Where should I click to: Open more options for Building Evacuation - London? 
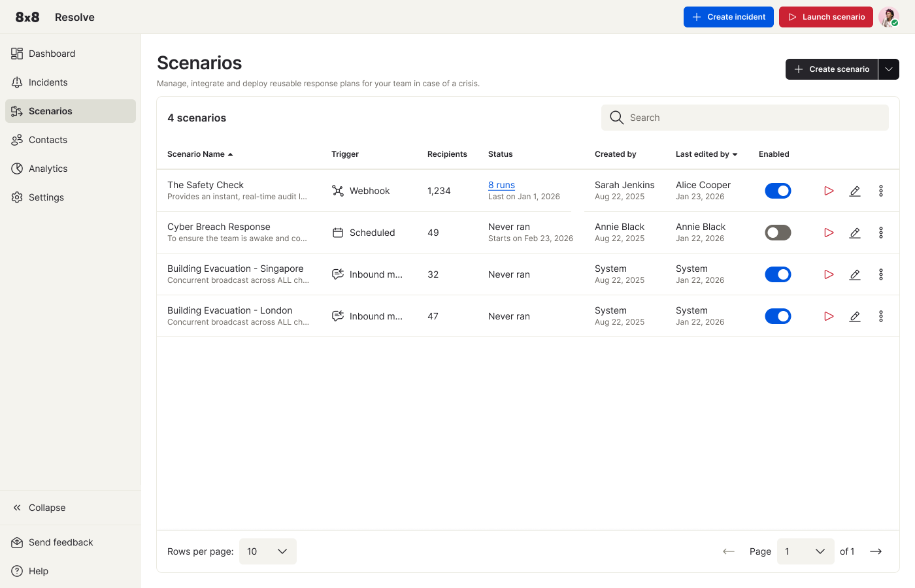pos(881,316)
